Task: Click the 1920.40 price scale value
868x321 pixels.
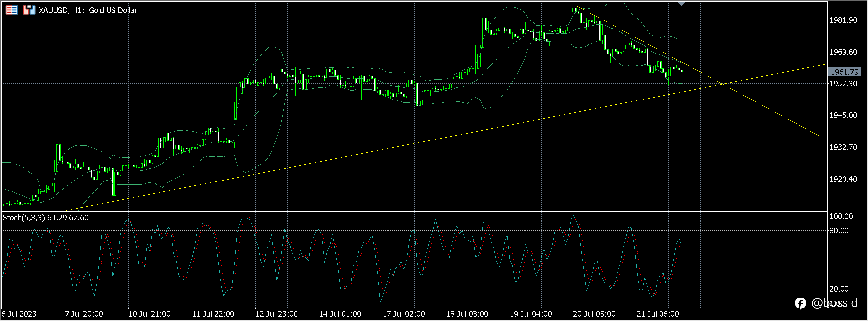Action: tap(843, 179)
